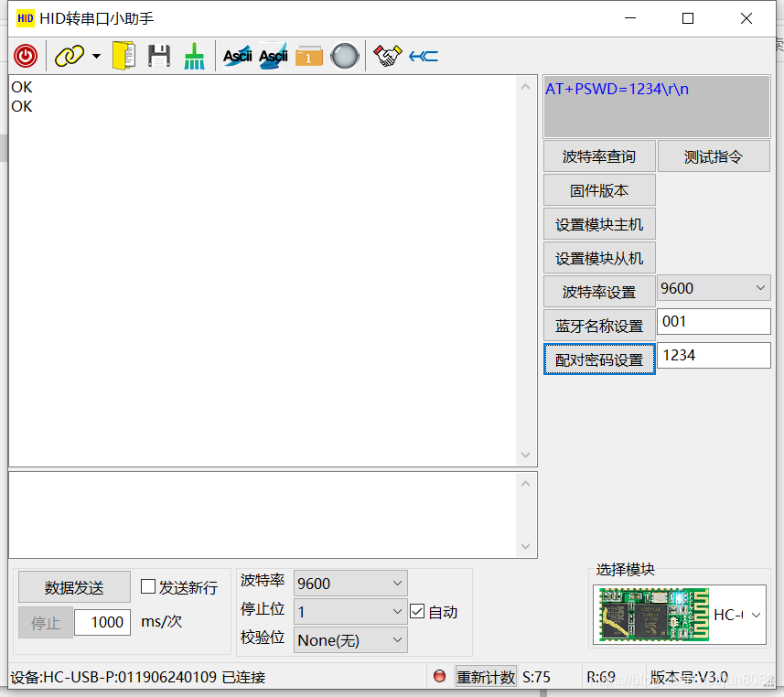Image resolution: width=784 pixels, height=697 pixels.
Task: Click the red status indicator near 重新计数
Action: tap(438, 676)
